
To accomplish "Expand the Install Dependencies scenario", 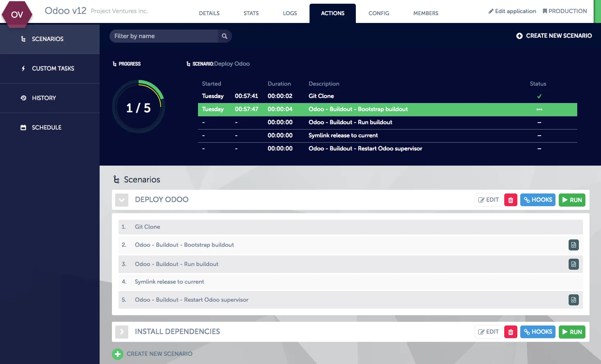I will [x=122, y=332].
